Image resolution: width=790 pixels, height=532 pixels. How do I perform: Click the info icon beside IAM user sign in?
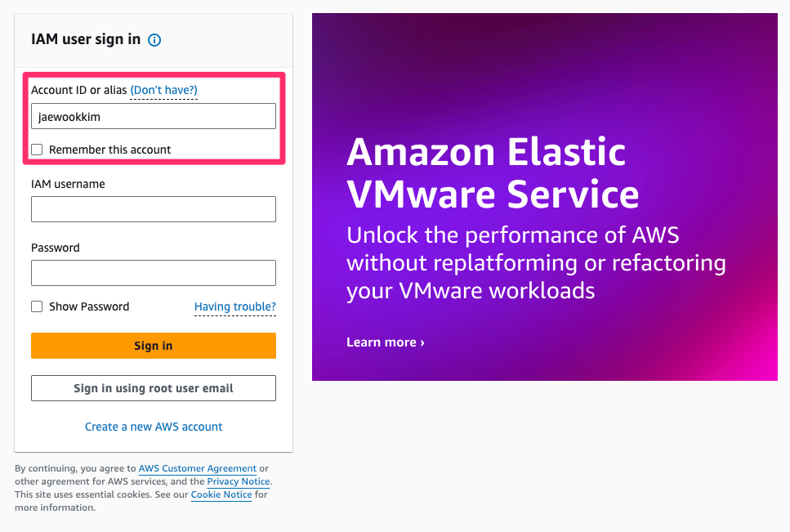[x=154, y=40]
